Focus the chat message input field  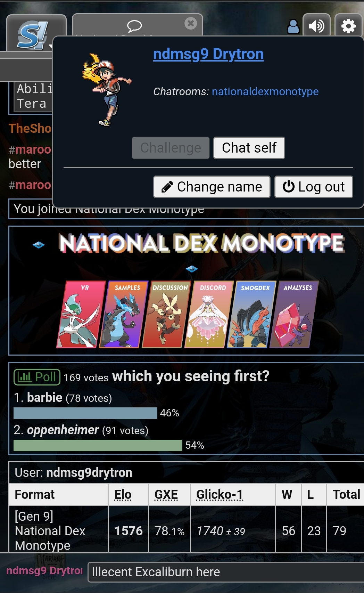[226, 572]
